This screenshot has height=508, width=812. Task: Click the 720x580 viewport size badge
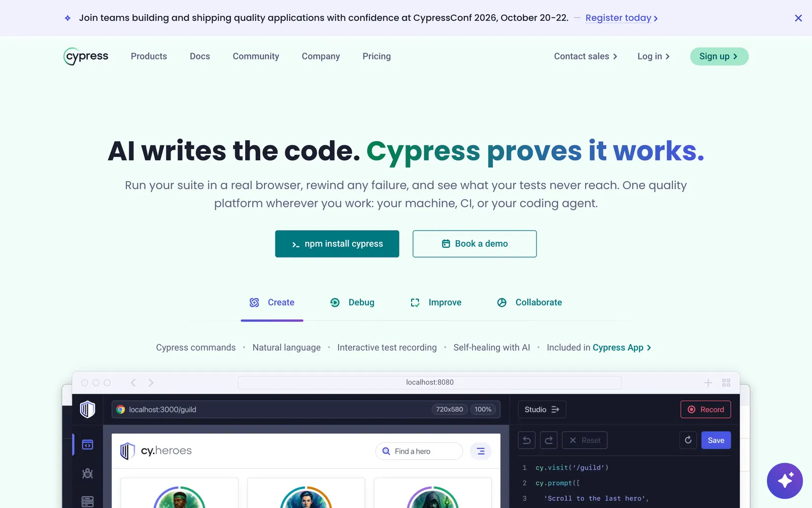pyautogui.click(x=450, y=409)
